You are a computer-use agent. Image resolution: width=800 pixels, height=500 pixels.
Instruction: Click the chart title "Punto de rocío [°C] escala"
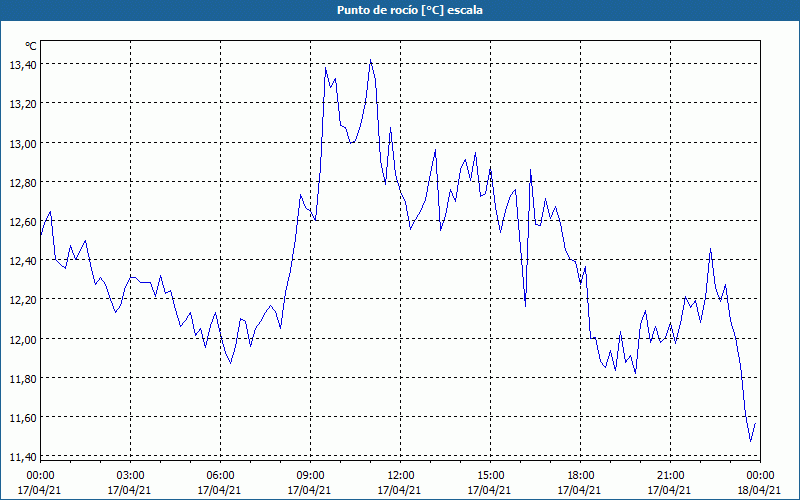(x=410, y=10)
